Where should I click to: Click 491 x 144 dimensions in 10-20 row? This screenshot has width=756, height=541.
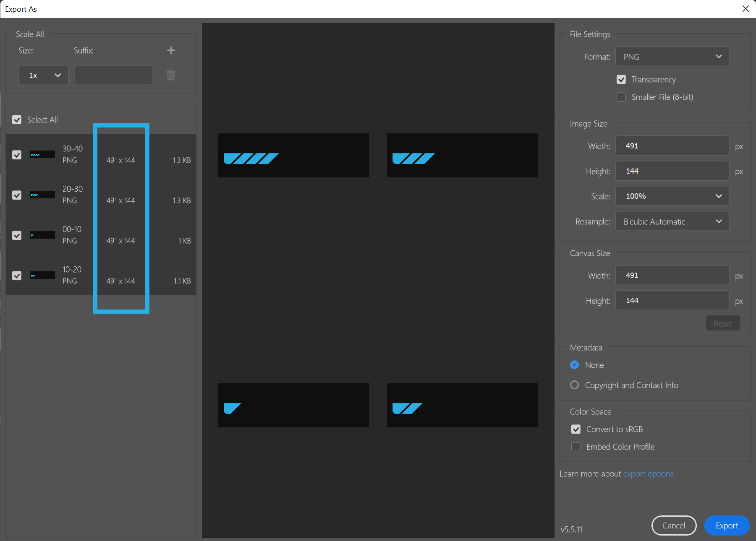click(120, 281)
